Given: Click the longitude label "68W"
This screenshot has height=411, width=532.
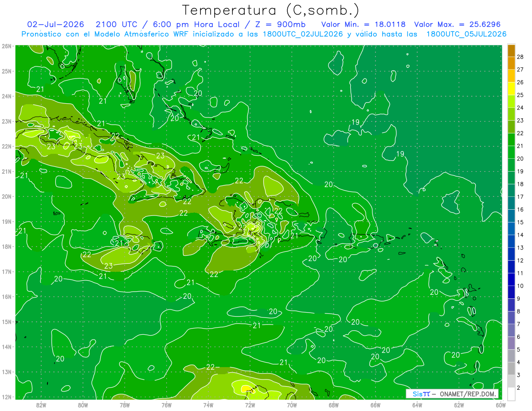Looking at the screenshot, I should pos(333,405).
